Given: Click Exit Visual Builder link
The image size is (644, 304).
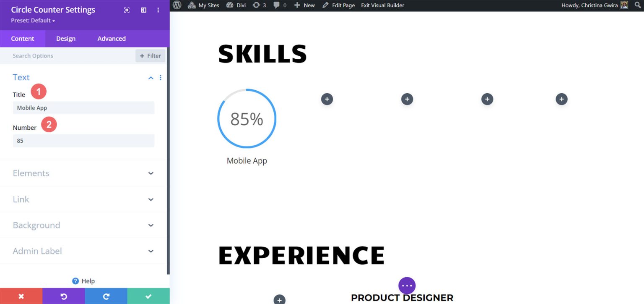Looking at the screenshot, I should coord(382,5).
